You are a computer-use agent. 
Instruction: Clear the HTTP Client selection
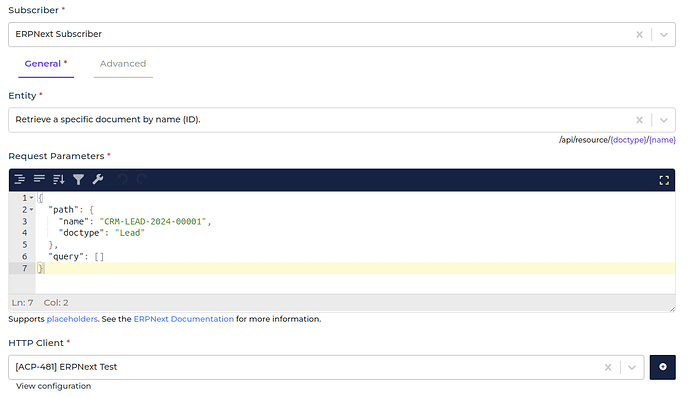(x=608, y=367)
